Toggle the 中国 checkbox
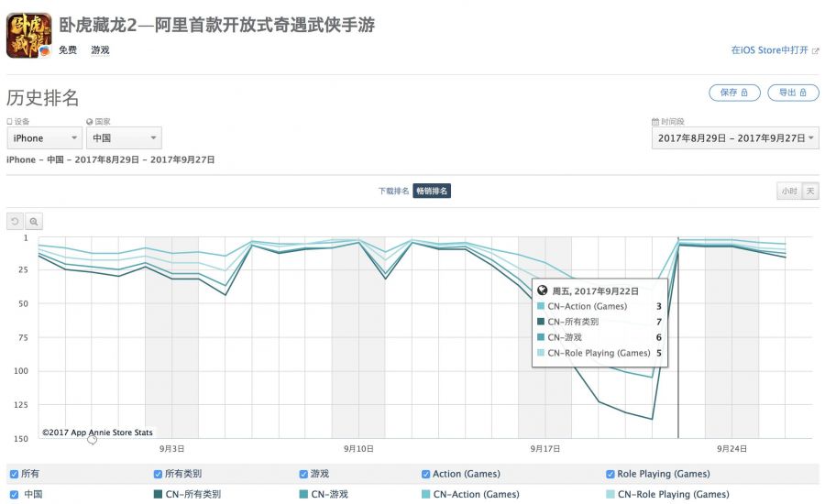 tap(14, 495)
